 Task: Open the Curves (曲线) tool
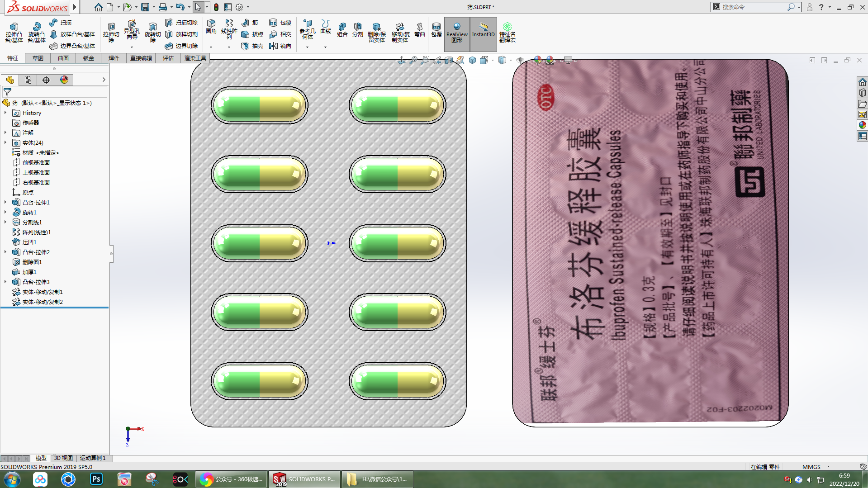coord(325,27)
